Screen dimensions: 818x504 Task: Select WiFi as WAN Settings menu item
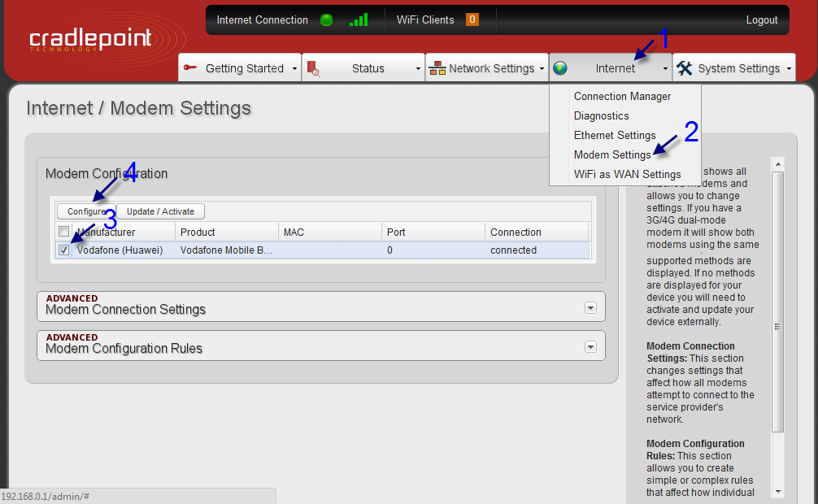click(628, 174)
